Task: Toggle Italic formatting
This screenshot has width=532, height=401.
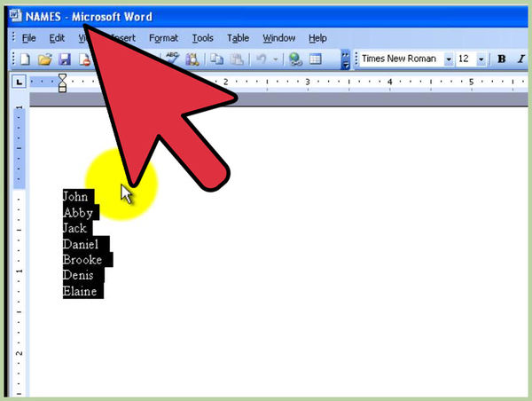Action: click(x=521, y=59)
